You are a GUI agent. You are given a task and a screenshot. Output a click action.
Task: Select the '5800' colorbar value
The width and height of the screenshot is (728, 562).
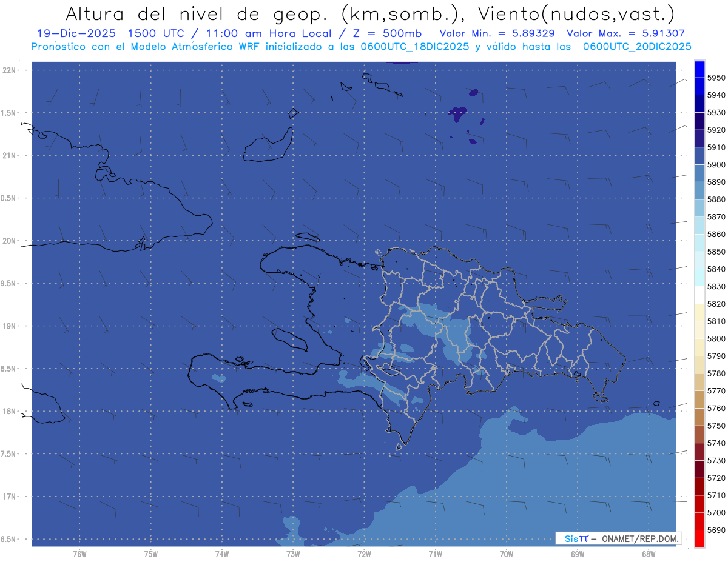point(716,339)
